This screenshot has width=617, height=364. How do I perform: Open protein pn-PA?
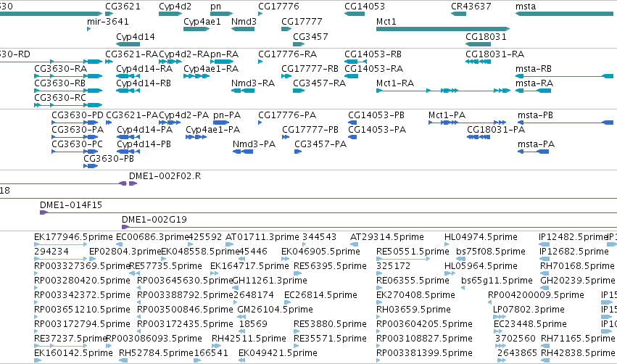coord(227,115)
